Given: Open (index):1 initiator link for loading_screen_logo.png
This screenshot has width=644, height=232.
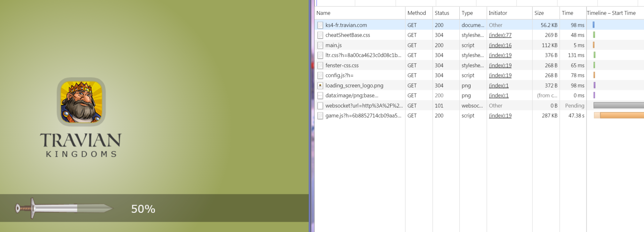Looking at the screenshot, I should [499, 85].
